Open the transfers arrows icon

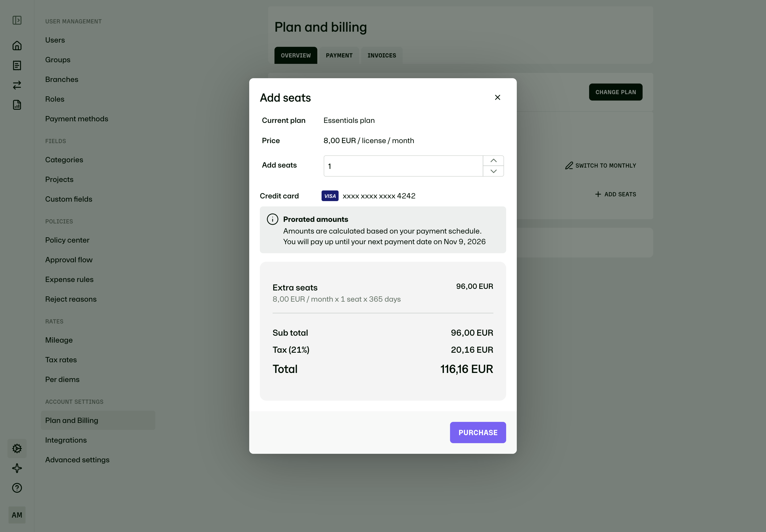17,85
